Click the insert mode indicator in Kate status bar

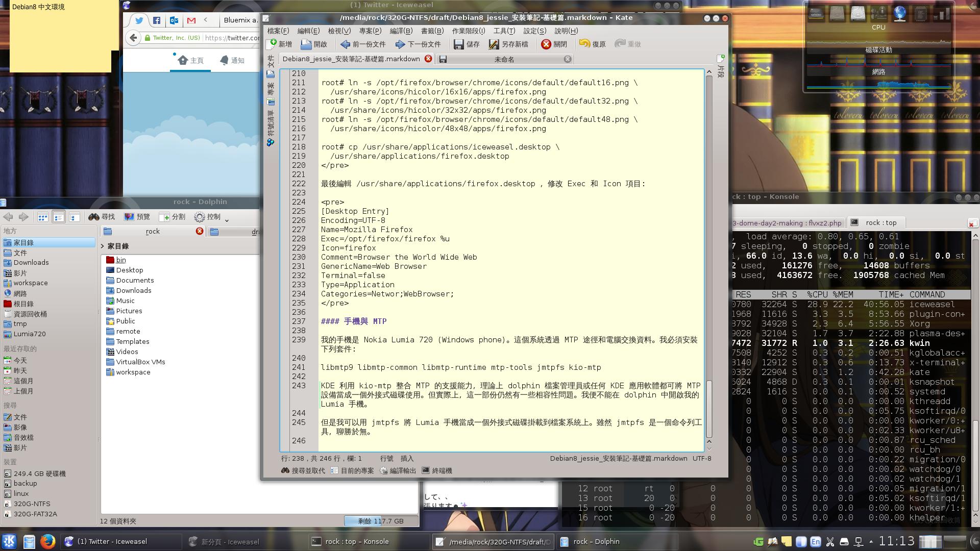(407, 458)
